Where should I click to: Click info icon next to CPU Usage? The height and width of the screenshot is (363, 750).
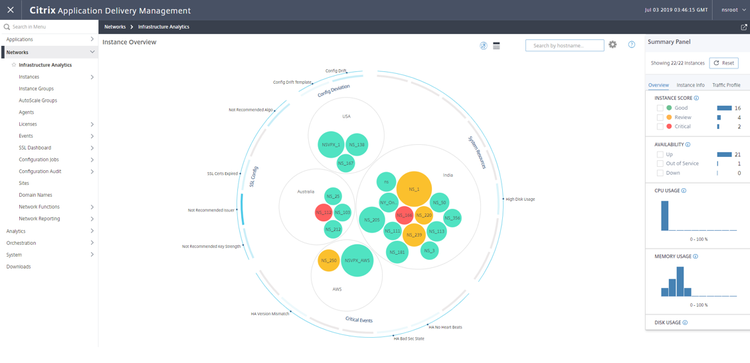[684, 190]
